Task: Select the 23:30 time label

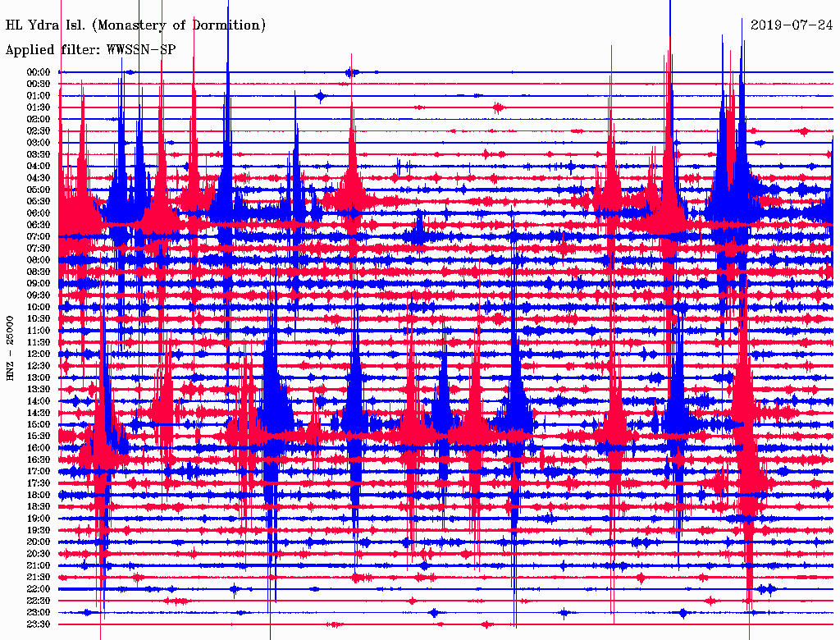Action: 39,624
